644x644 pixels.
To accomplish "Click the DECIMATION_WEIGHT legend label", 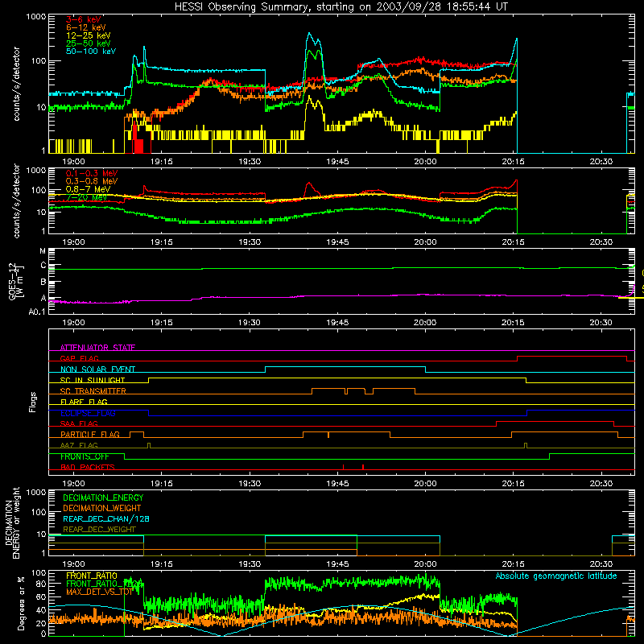I will 102,509.
